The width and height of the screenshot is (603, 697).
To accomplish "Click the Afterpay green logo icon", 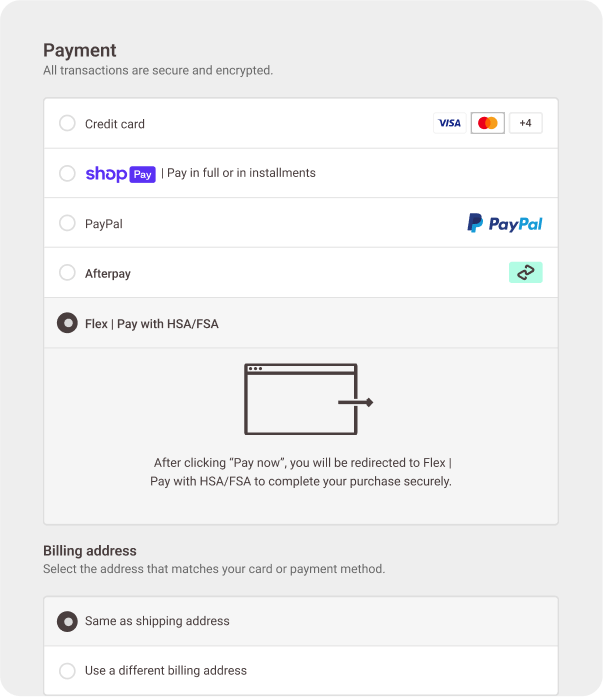I will (x=525, y=273).
